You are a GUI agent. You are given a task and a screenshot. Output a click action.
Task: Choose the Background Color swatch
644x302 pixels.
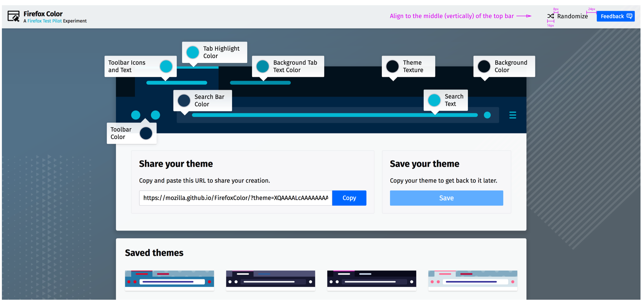tap(484, 66)
